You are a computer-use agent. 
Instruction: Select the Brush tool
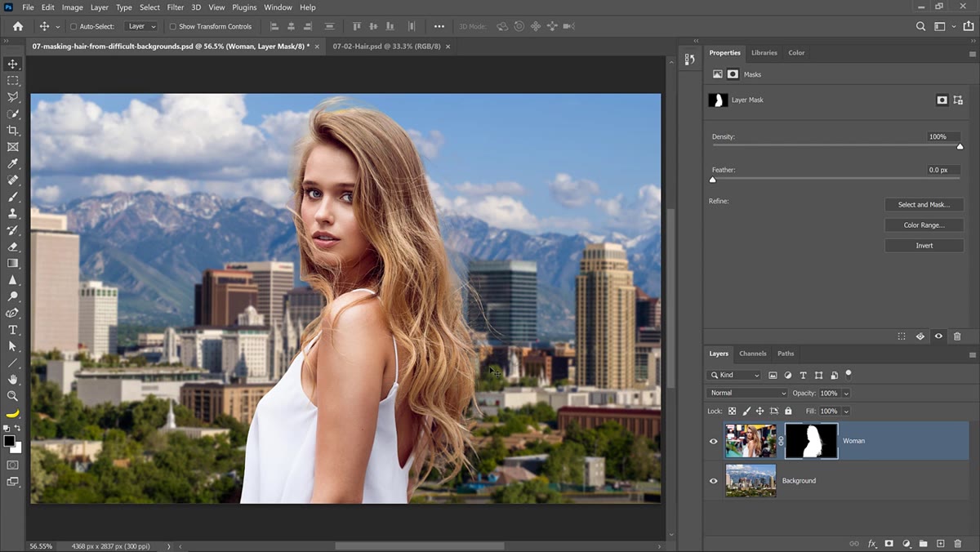coord(12,197)
